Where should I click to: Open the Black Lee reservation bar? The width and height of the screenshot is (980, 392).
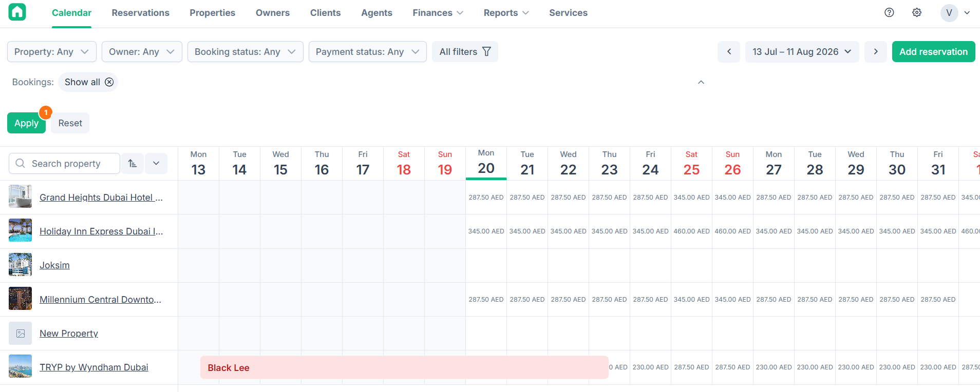point(404,367)
